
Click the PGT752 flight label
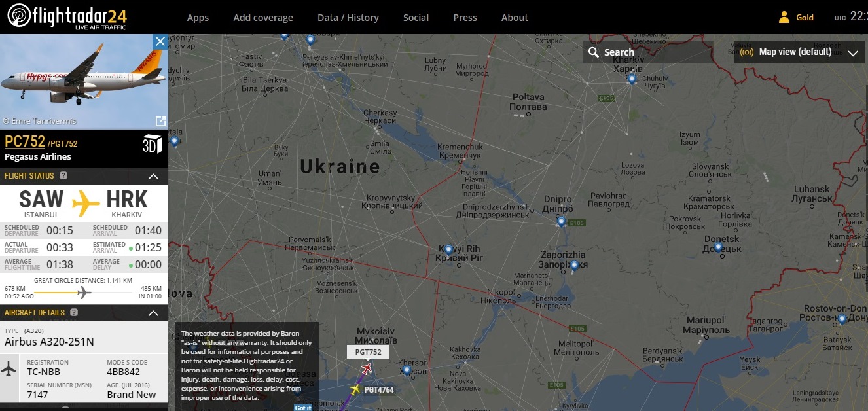coord(368,352)
